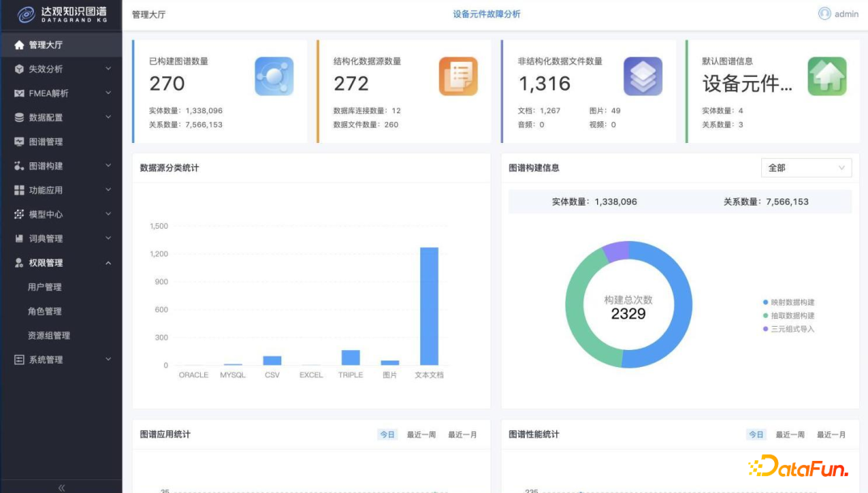Toggle 抽取数据构建 legend item

(x=789, y=316)
